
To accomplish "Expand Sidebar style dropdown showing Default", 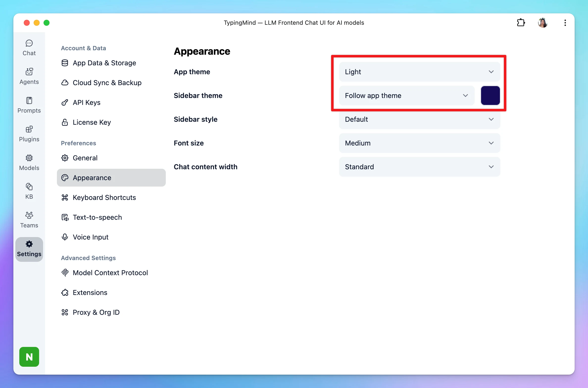I will click(419, 119).
